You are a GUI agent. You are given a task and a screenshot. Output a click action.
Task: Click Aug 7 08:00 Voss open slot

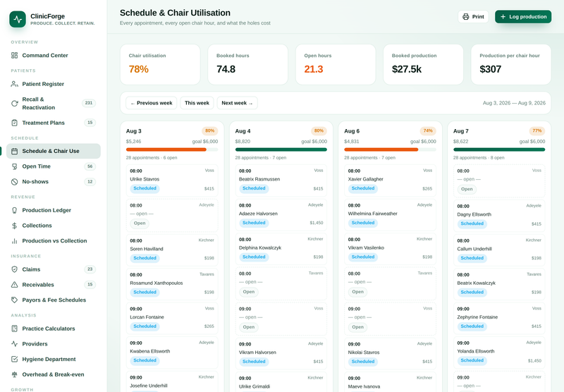[499, 180]
